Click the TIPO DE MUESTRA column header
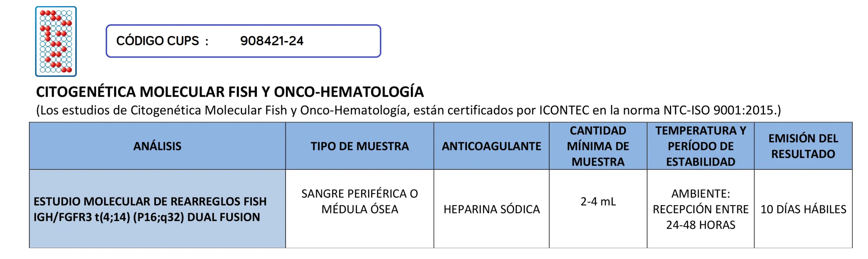The height and width of the screenshot is (259, 868). coord(360,146)
